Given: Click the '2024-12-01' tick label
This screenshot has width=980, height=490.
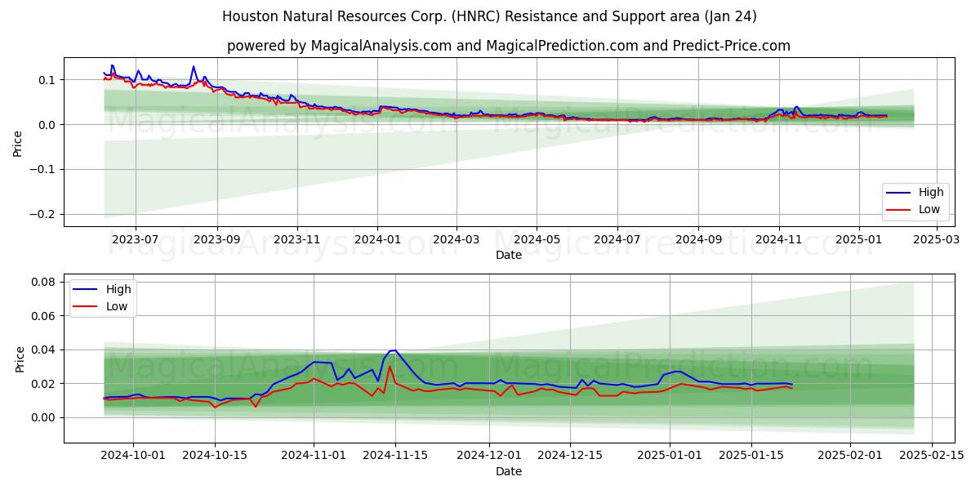Looking at the screenshot, I should 489,457.
